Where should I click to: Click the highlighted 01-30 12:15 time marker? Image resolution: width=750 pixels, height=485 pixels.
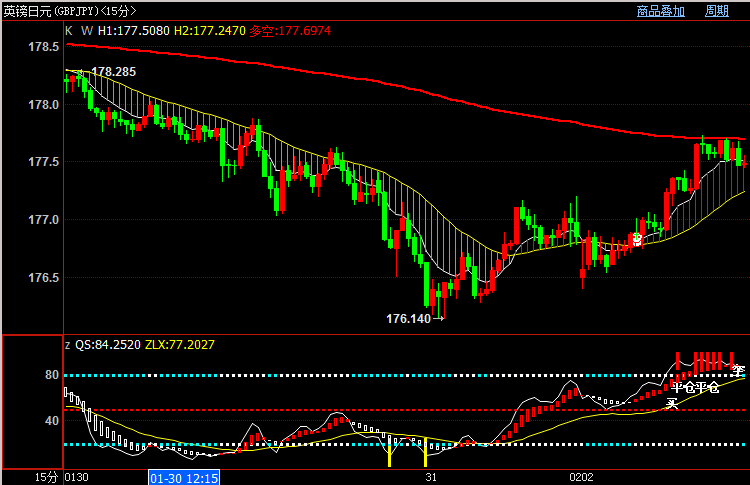coord(184,478)
